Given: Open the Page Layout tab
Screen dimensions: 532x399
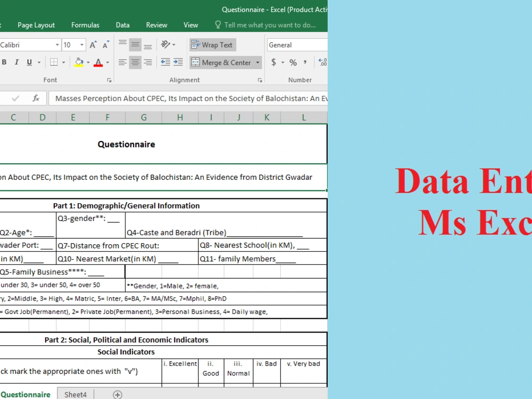Looking at the screenshot, I should coord(36,25).
